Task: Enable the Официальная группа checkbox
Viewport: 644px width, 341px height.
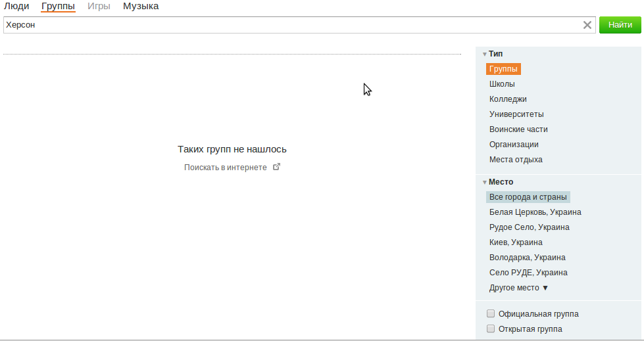Action: pyautogui.click(x=490, y=313)
